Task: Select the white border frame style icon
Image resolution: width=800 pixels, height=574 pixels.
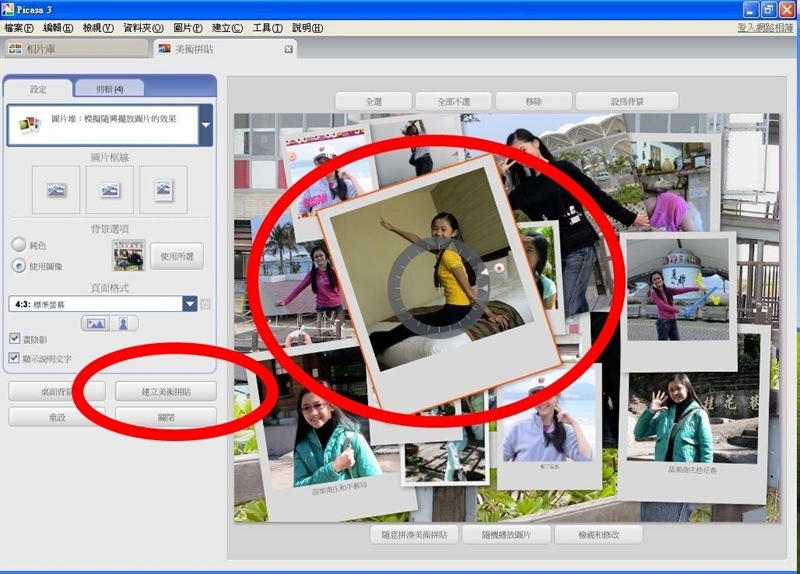Action: click(109, 189)
